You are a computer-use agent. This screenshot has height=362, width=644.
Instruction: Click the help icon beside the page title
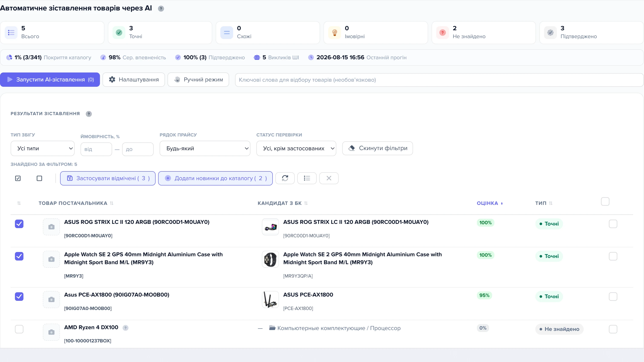161,9
